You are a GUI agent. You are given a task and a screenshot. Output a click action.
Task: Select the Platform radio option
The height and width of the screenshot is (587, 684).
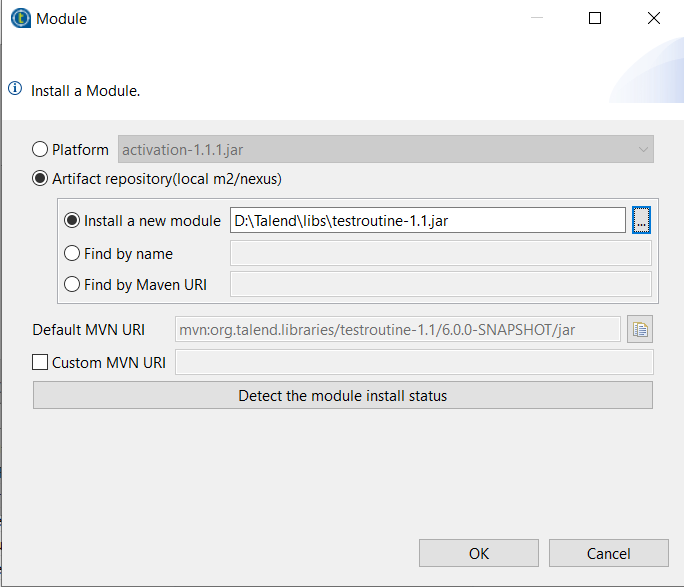point(40,150)
